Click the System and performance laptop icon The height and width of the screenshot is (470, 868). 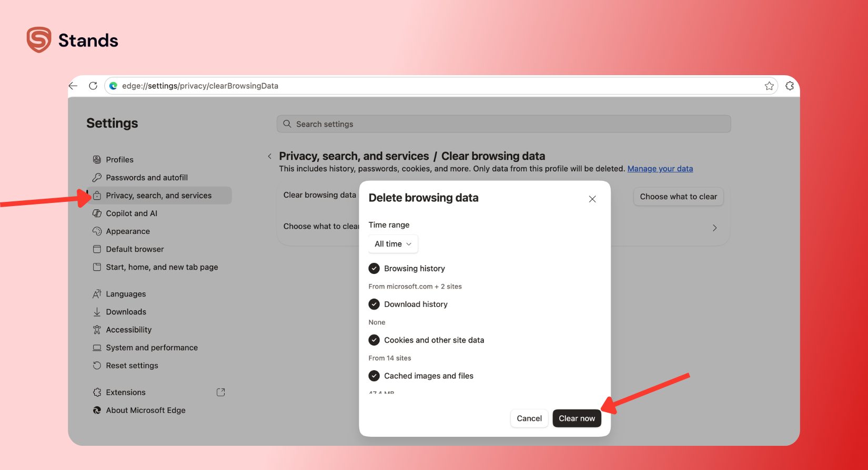[x=97, y=348]
